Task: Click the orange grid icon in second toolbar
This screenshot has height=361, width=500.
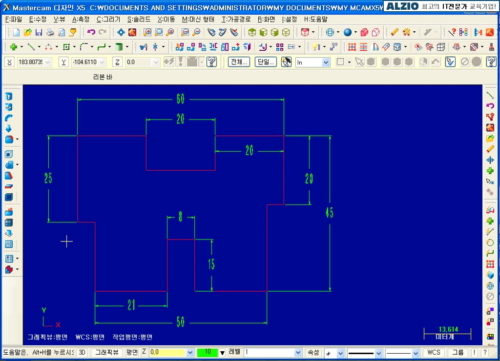Action: pyautogui.click(x=352, y=47)
